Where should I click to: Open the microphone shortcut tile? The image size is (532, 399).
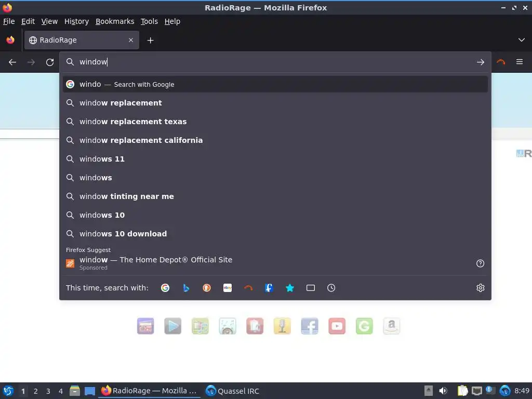(x=282, y=326)
